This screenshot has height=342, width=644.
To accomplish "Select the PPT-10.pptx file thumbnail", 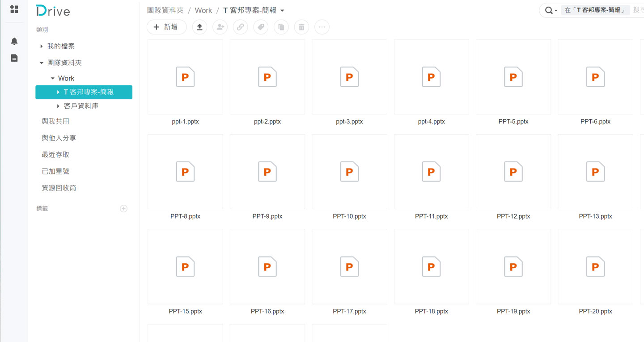I will coord(349,172).
